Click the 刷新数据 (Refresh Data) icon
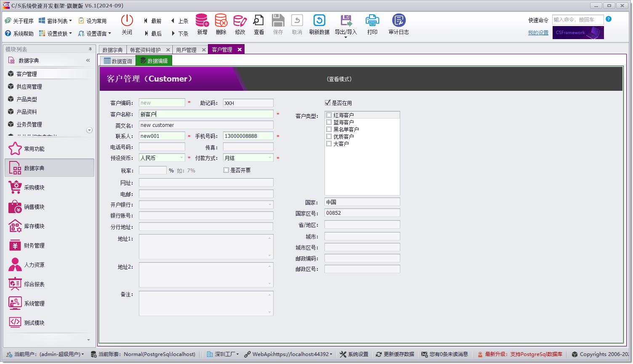The height and width of the screenshot is (364, 633). [319, 24]
